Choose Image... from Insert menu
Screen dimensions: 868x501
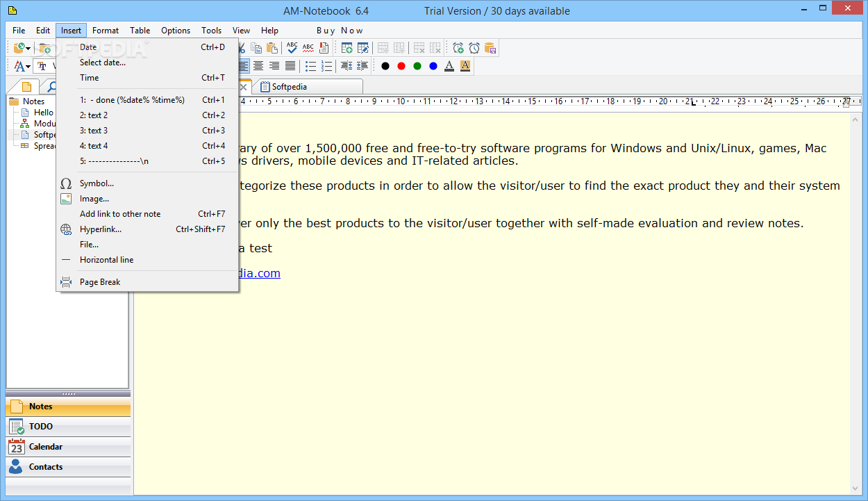147,199
